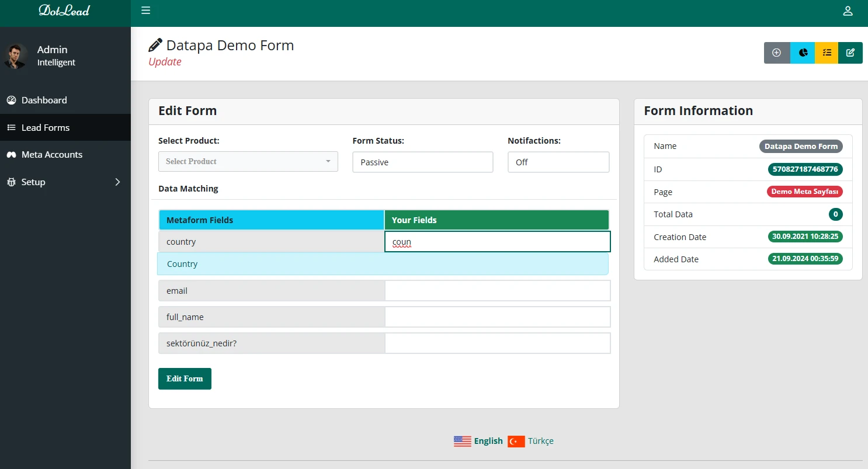Open Meta Accounts from the sidebar
Screen dimensions: 868x469
point(52,155)
